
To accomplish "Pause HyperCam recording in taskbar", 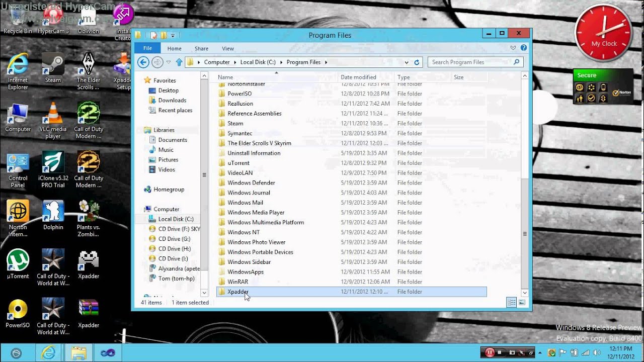I will click(x=489, y=352).
